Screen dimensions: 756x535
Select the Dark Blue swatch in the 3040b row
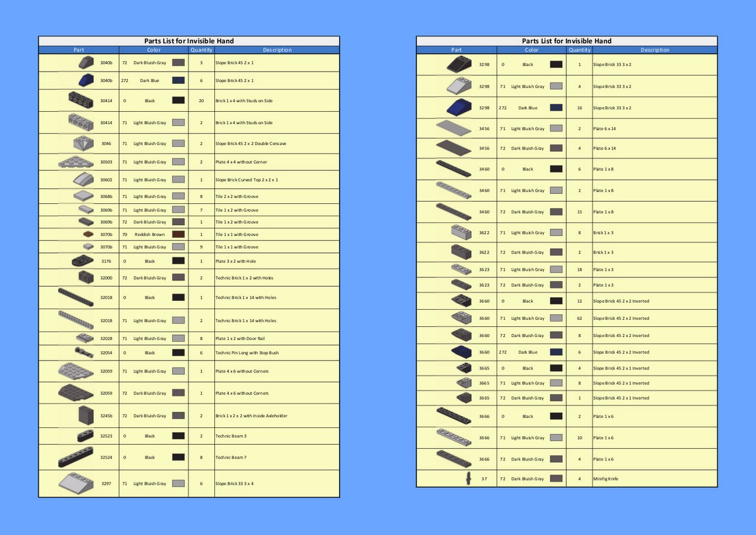click(x=178, y=80)
